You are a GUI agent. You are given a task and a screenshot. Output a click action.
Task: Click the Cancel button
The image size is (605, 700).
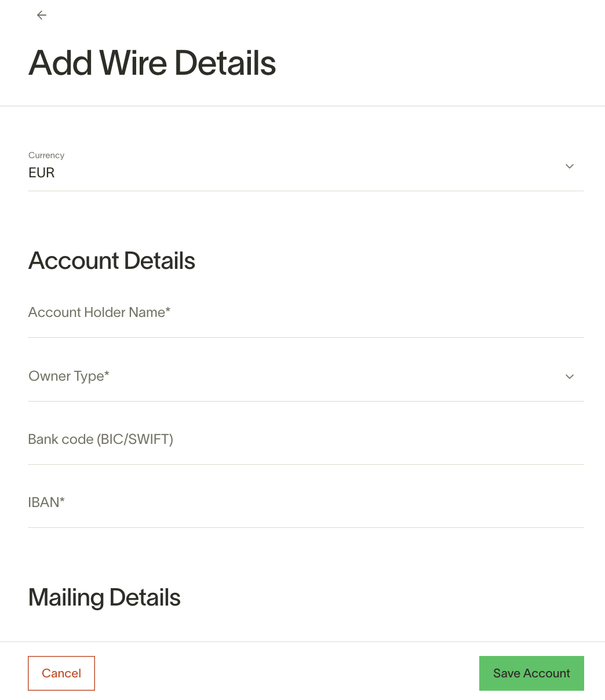coord(61,673)
